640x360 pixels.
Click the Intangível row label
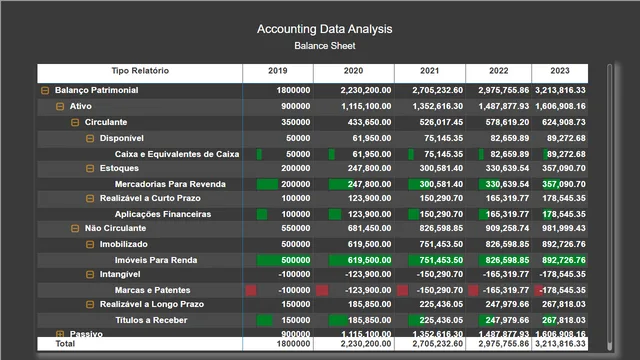pos(120,274)
